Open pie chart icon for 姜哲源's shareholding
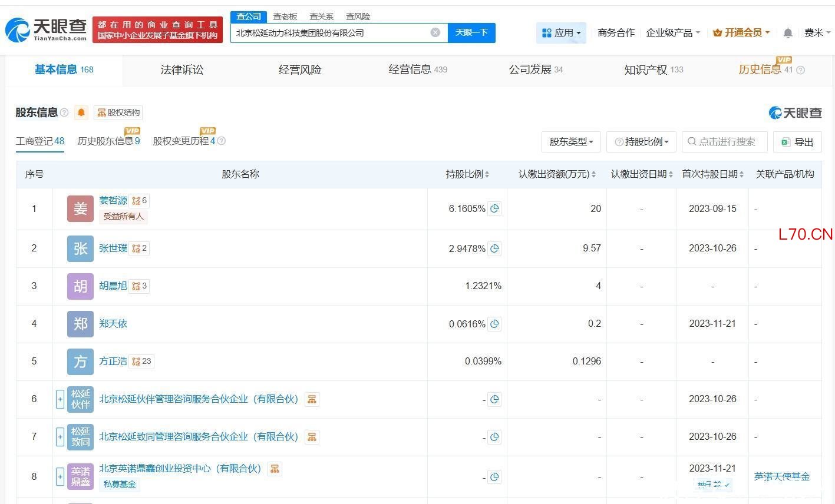The height and width of the screenshot is (504, 835). 495,208
